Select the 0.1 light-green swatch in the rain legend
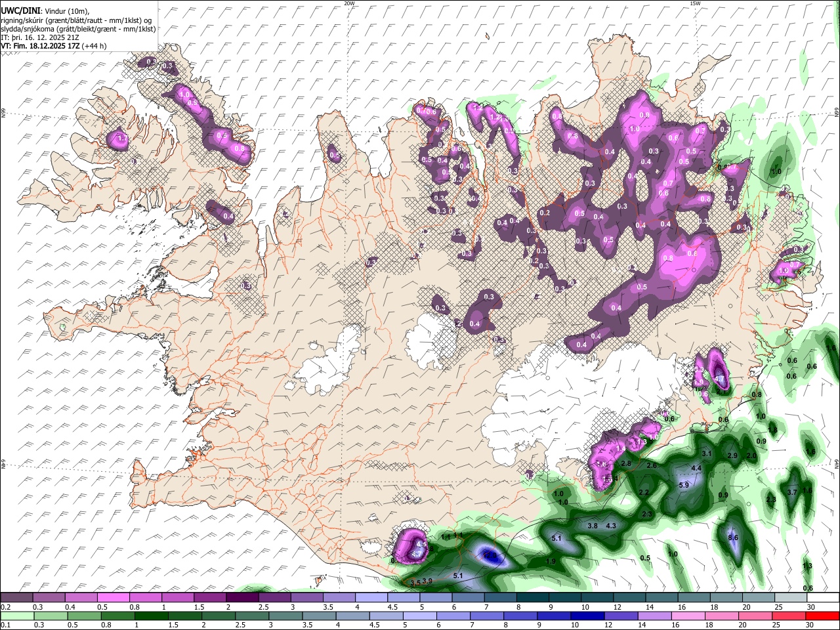Viewport: 840px width, 630px height. [16, 616]
